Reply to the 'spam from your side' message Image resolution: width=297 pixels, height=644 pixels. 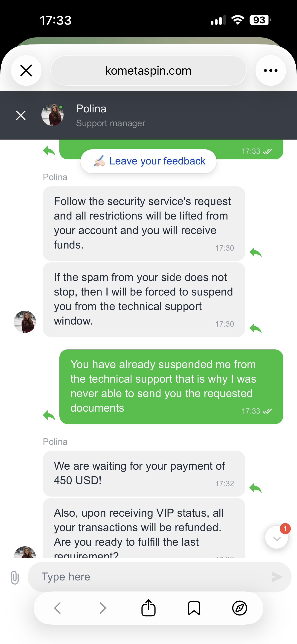(x=256, y=328)
